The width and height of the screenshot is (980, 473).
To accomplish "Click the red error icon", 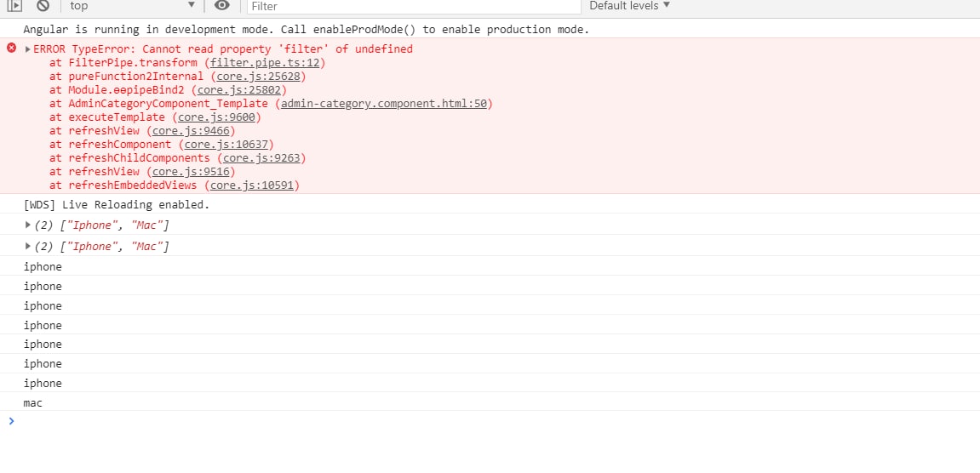I will [11, 48].
